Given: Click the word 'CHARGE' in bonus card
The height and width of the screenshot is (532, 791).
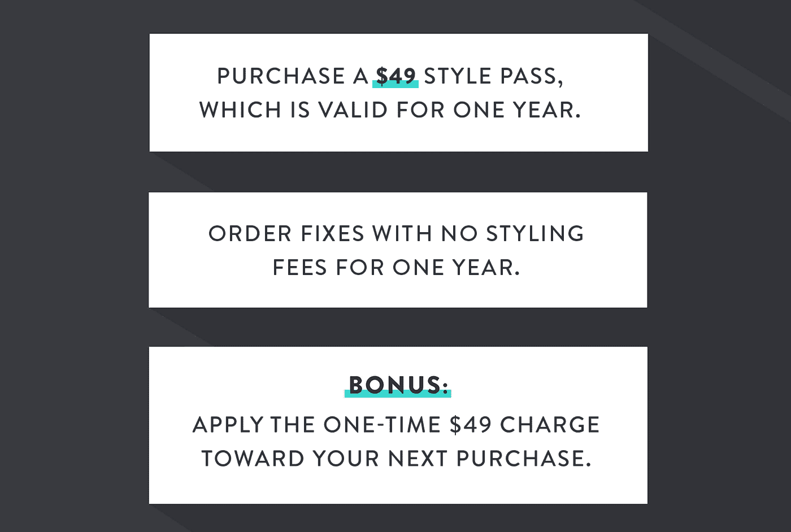Looking at the screenshot, I should [x=550, y=425].
